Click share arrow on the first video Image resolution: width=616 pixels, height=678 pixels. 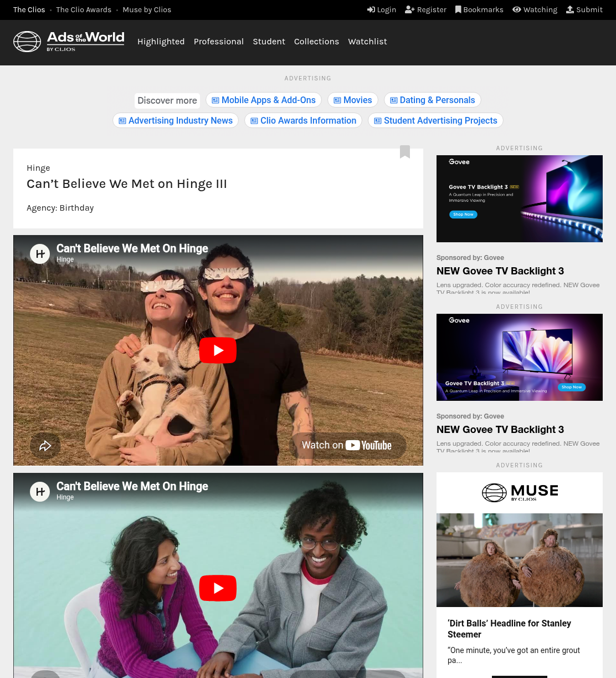click(x=45, y=446)
